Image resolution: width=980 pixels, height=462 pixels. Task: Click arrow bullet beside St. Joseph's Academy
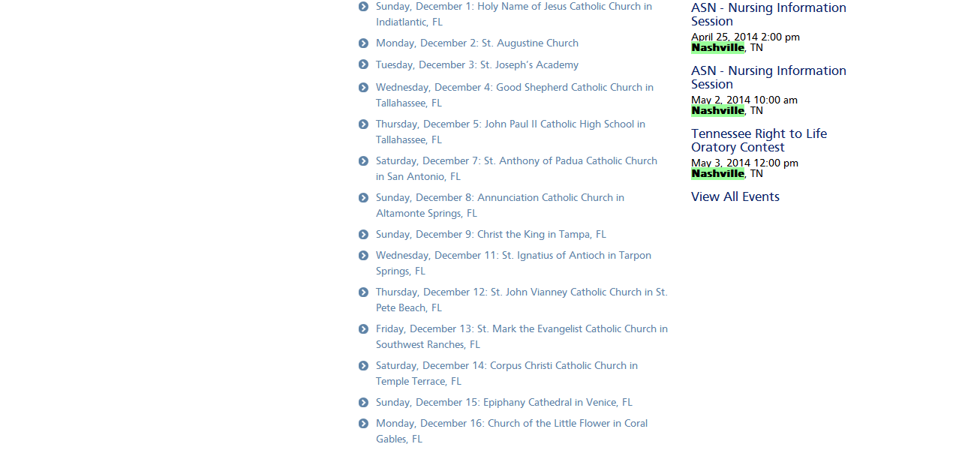363,65
